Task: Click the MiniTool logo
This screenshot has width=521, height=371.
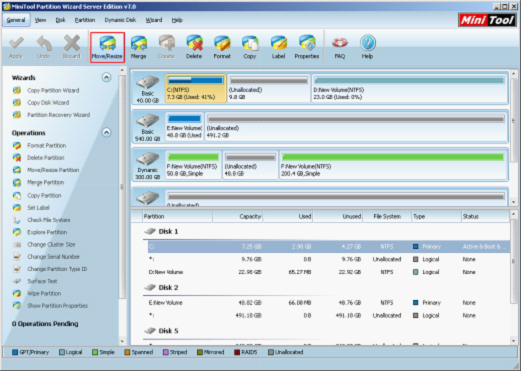Action: coord(487,20)
